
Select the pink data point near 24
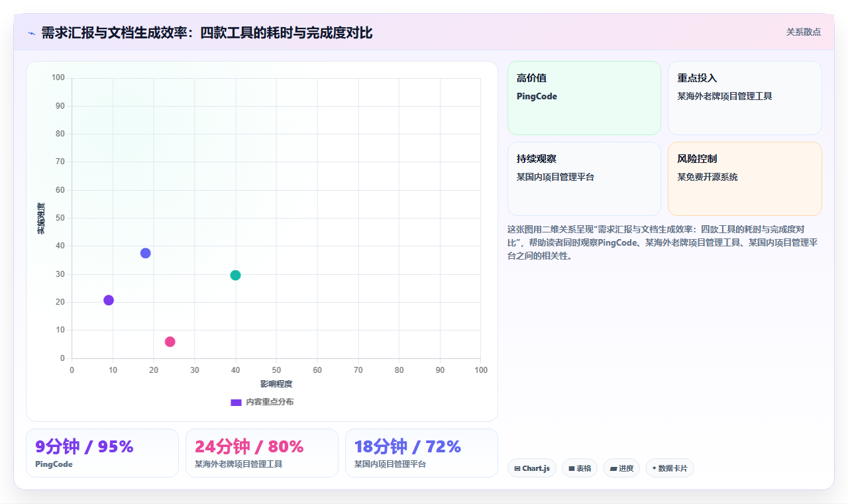[170, 342]
